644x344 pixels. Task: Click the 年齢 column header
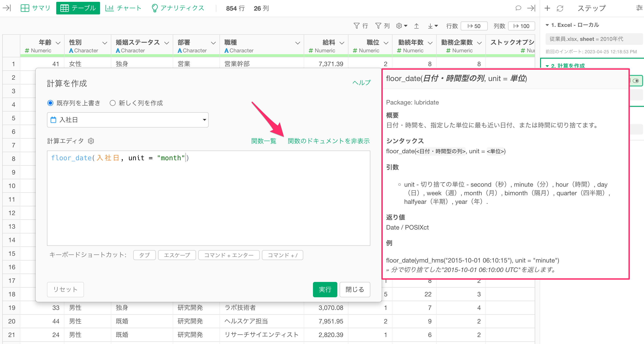[x=42, y=46]
